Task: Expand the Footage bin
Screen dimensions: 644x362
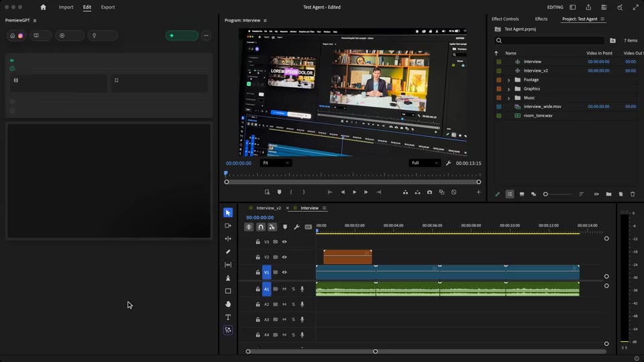Action: click(508, 80)
